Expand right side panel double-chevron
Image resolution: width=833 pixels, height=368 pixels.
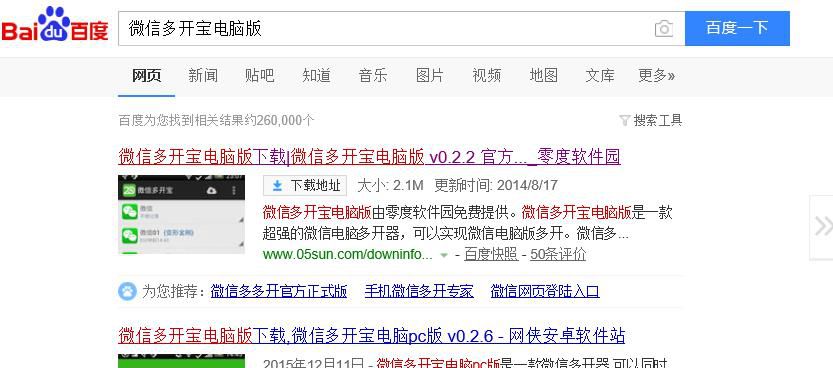coord(823,227)
